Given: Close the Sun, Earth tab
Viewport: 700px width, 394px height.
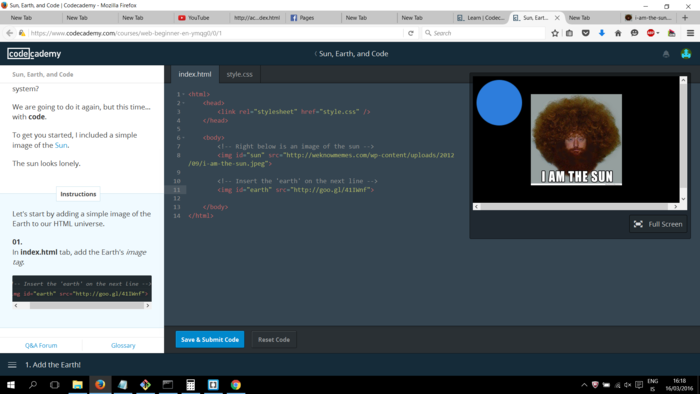Looking at the screenshot, I should (x=557, y=18).
